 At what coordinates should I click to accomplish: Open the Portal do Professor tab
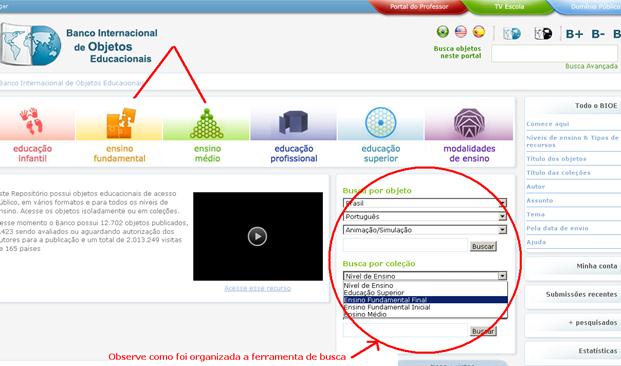coord(419,7)
